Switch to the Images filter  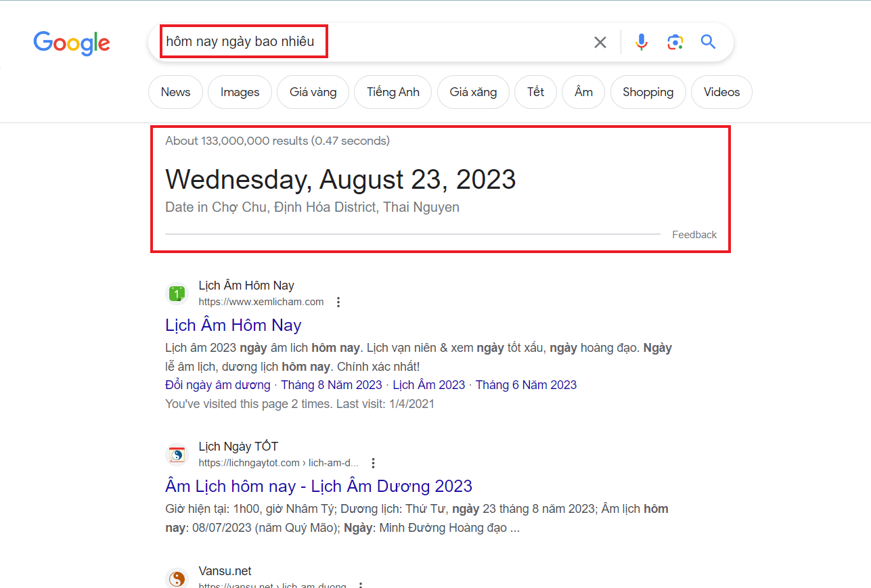240,92
